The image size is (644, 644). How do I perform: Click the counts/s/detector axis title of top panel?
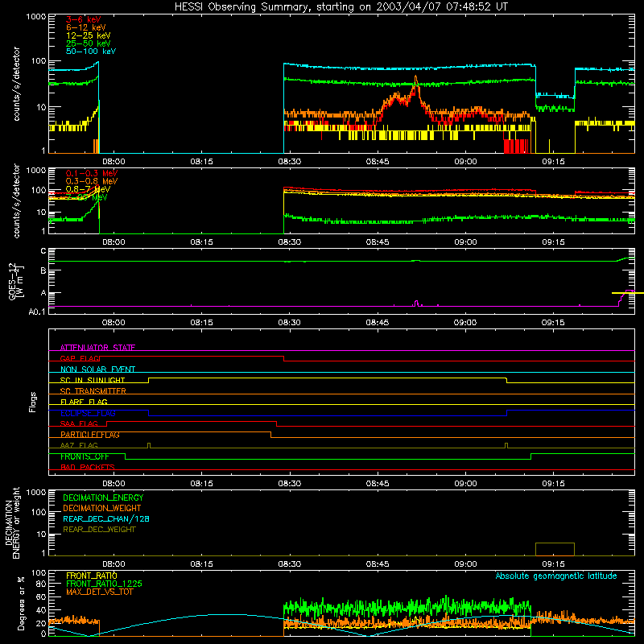(16, 84)
